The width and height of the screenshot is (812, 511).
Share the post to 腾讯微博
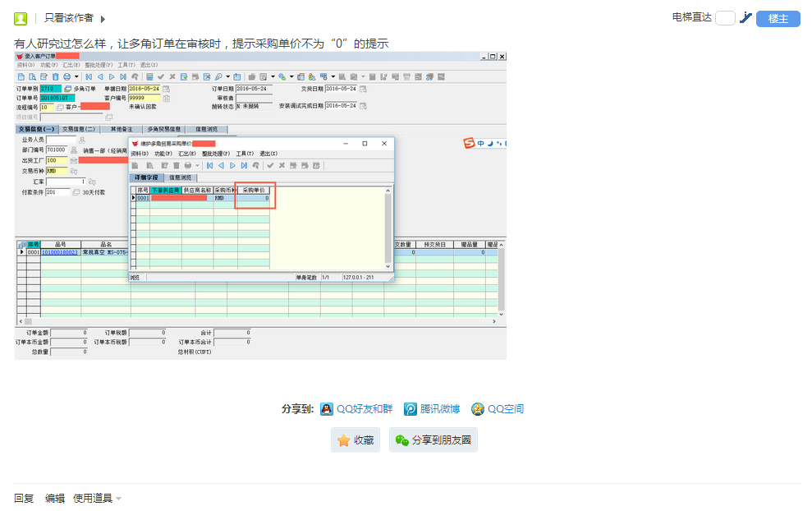(x=432, y=409)
